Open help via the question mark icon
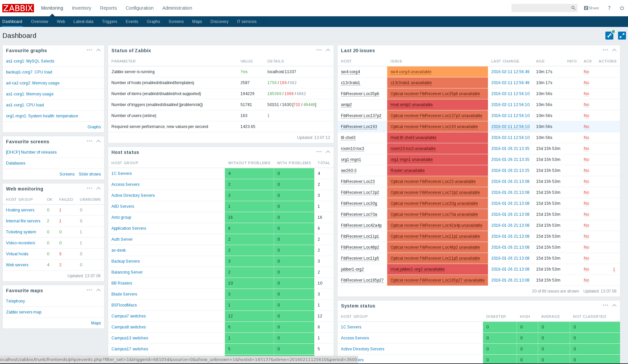 609,8
